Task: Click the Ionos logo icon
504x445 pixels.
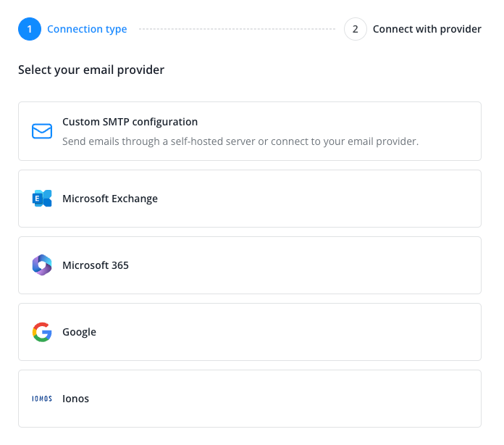Action: [42, 399]
